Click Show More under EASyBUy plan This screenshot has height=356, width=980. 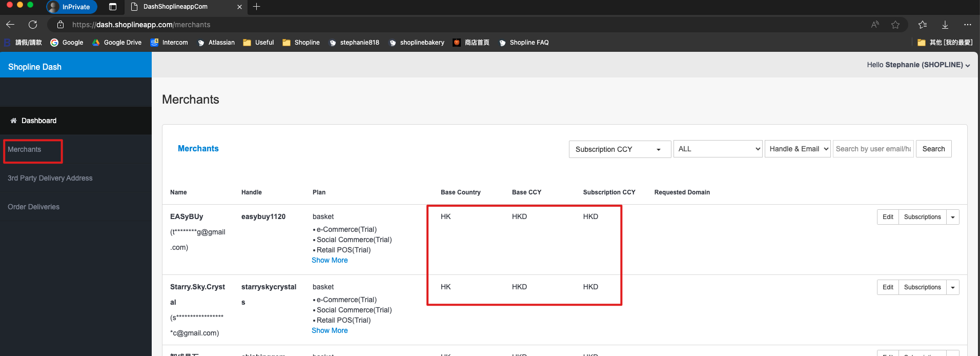[x=330, y=260]
